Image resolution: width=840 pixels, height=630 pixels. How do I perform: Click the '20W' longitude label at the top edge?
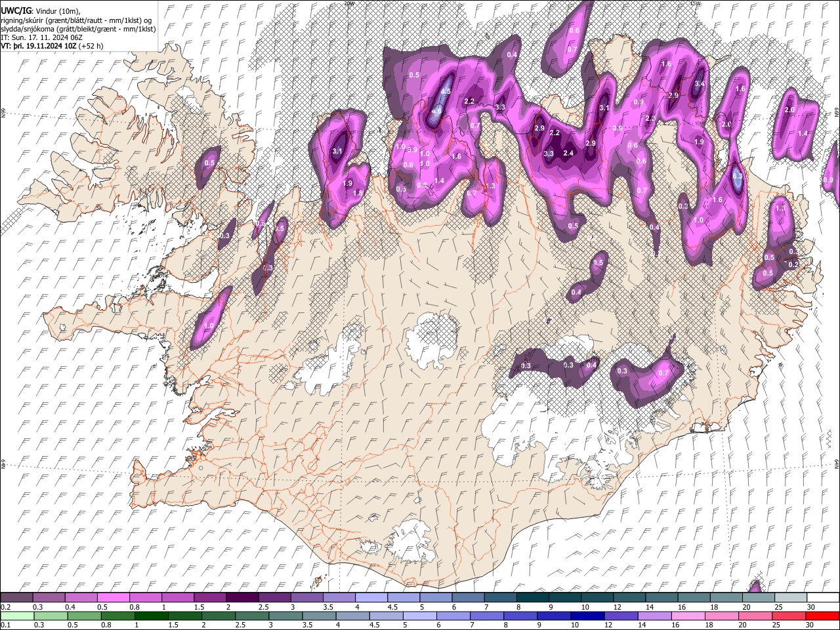pos(348,3)
